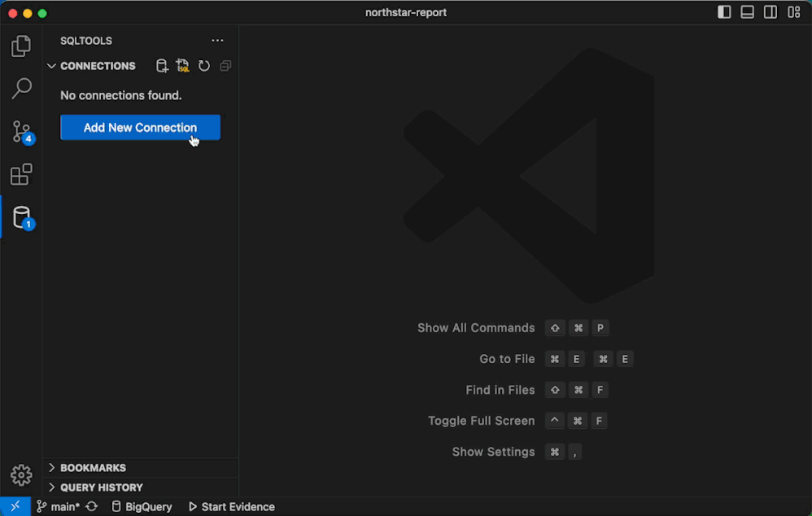Toggle the secondary side bar layout icon
This screenshot has height=516, width=812.
(x=771, y=12)
